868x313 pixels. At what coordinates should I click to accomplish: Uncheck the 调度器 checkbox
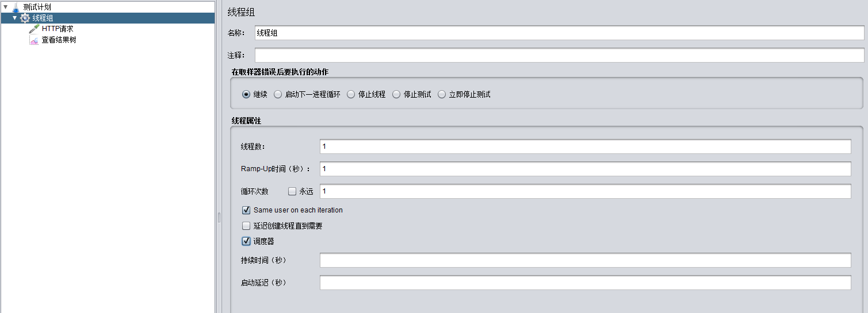pyautogui.click(x=246, y=241)
